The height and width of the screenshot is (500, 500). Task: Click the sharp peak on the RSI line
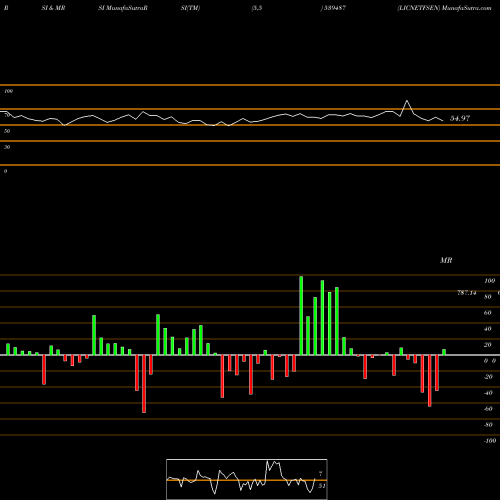tap(407, 101)
